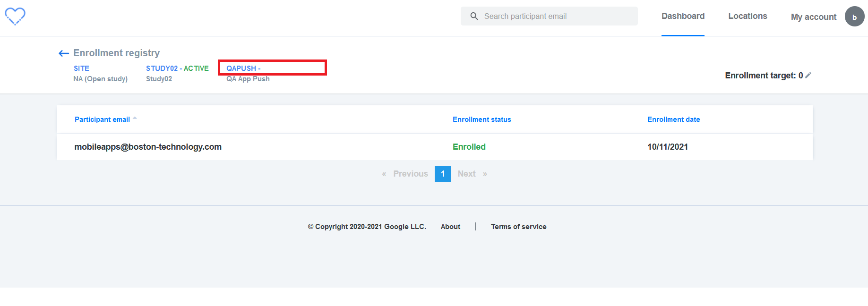This screenshot has height=306, width=868.
Task: Click the 10/11/2021 enrollment date
Action: click(668, 147)
